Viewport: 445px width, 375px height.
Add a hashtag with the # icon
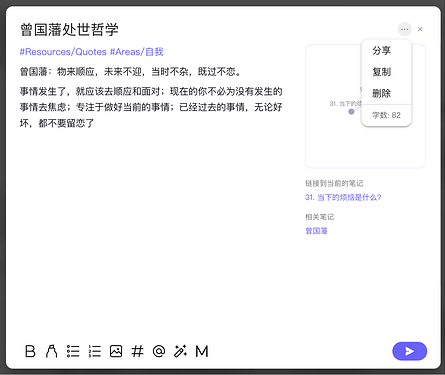pyautogui.click(x=137, y=351)
